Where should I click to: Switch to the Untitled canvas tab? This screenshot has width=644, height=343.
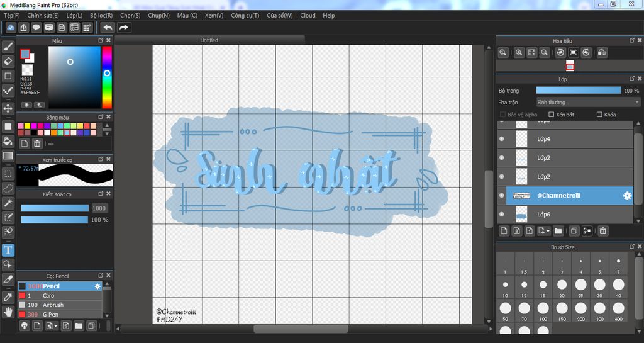pos(209,40)
